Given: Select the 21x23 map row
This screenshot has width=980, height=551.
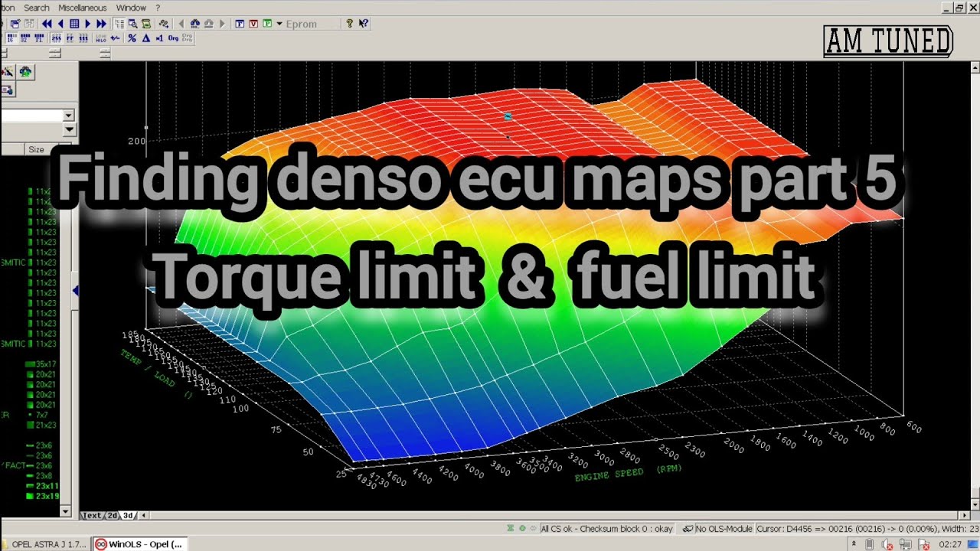Looking at the screenshot, I should 41,424.
